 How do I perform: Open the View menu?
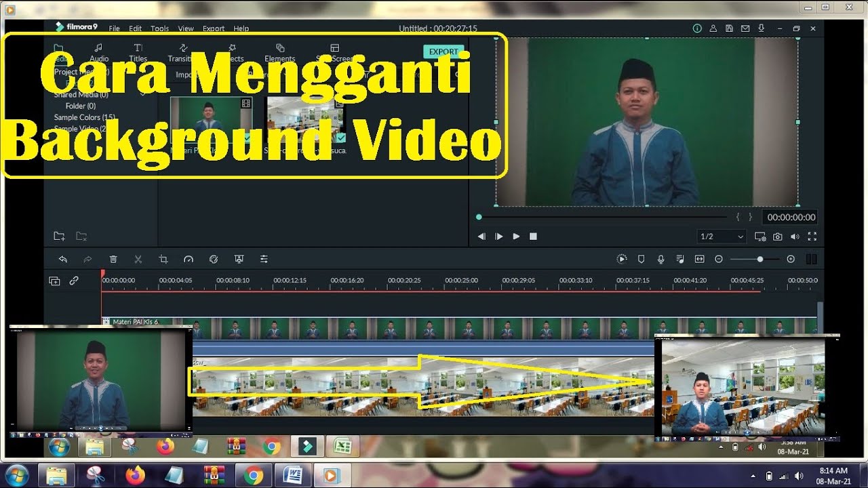coord(186,28)
